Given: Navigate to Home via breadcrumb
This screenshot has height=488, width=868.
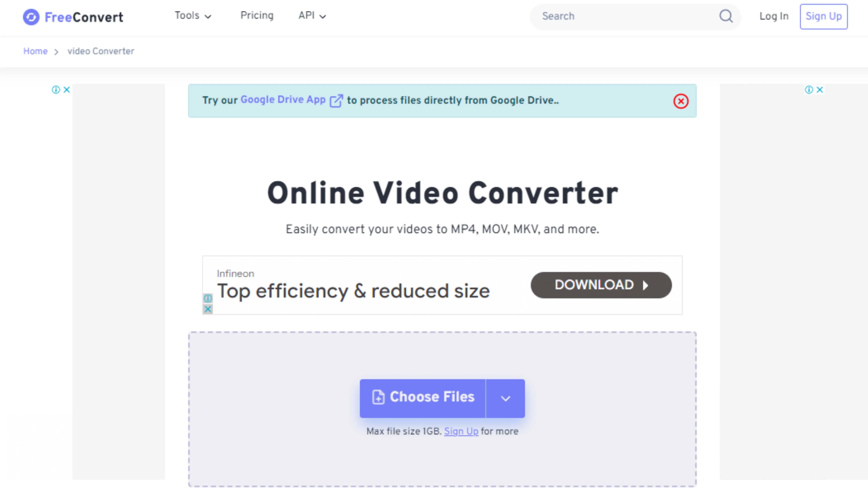Looking at the screenshot, I should click(x=35, y=51).
